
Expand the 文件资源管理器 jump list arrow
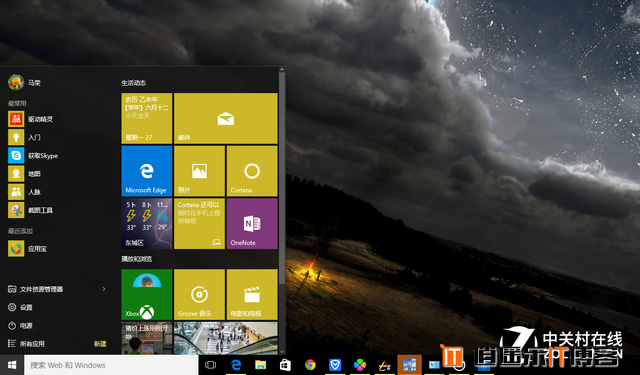click(104, 289)
